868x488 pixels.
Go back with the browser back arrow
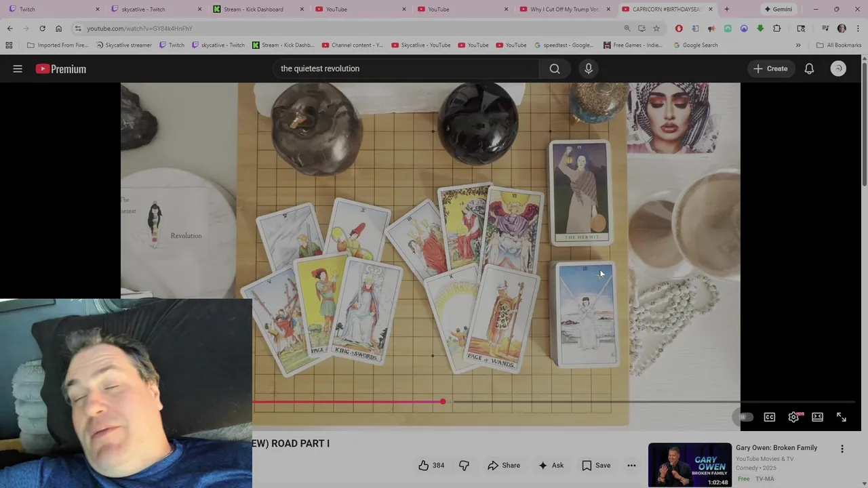(x=9, y=28)
